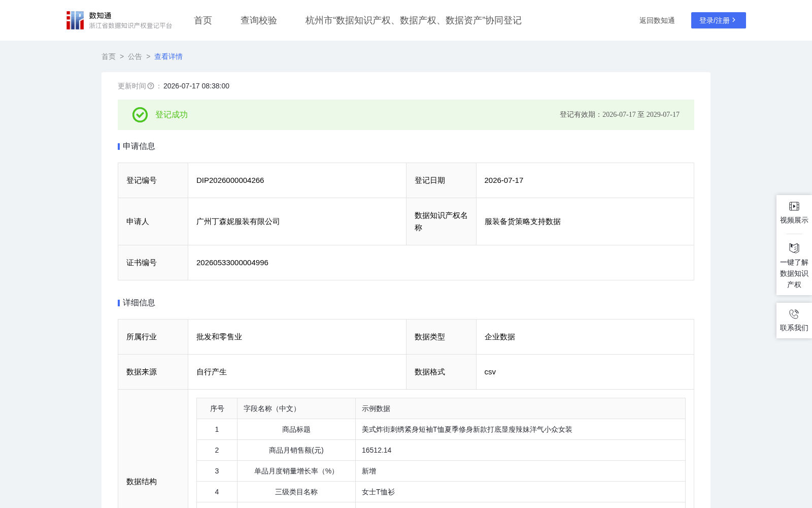Go to 首页 in the breadcrumb

coord(109,56)
